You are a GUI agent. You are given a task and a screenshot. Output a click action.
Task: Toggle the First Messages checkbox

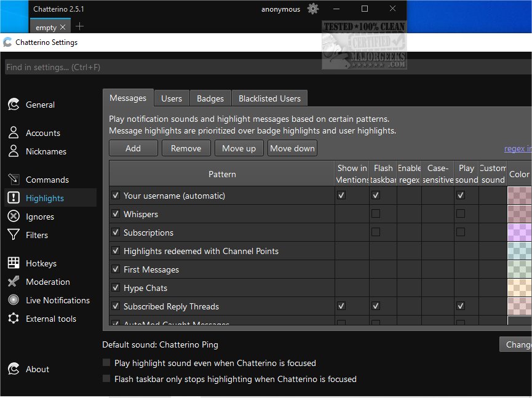pos(116,269)
